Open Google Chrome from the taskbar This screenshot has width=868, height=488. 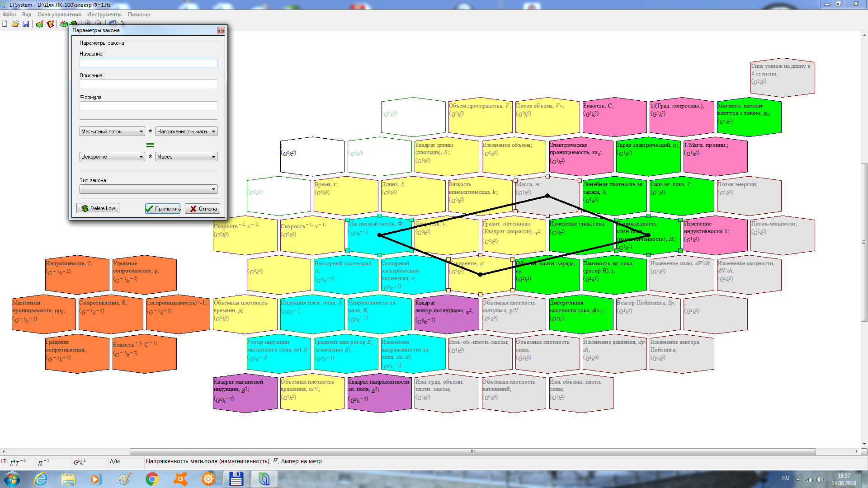point(152,479)
